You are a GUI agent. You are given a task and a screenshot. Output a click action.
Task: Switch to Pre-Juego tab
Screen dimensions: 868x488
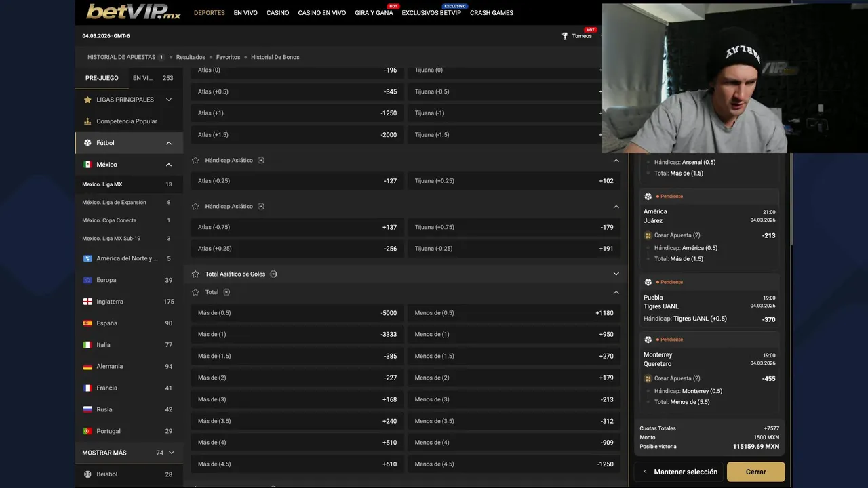pyautogui.click(x=102, y=78)
